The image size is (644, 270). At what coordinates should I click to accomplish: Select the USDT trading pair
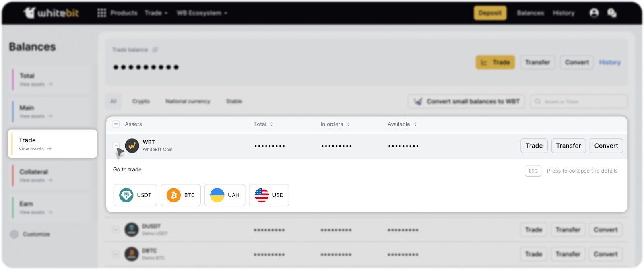click(135, 195)
